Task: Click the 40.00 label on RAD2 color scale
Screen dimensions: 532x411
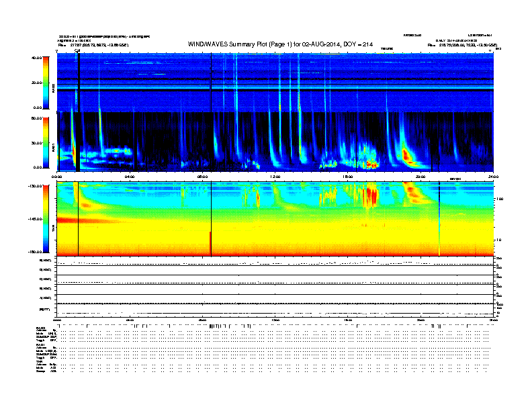Action: [36, 58]
